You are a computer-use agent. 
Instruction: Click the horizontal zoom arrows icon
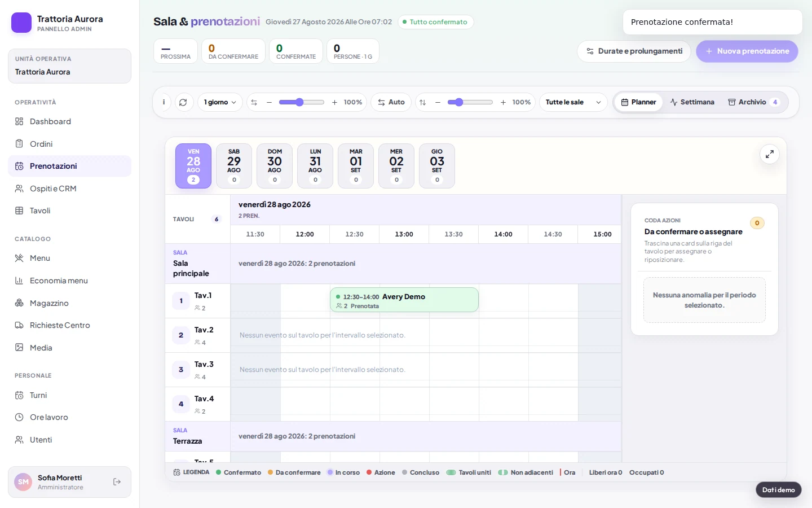[x=254, y=102]
